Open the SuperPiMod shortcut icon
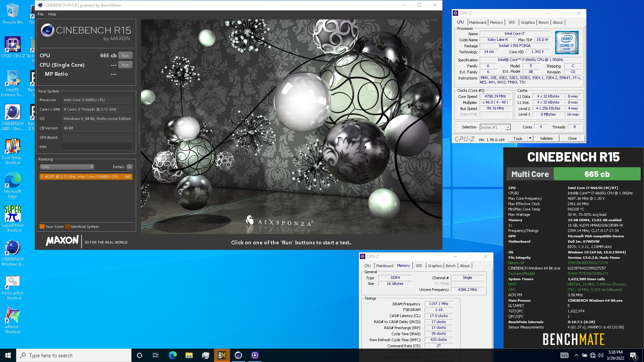Image resolution: width=644 pixels, height=362 pixels. 12,219
